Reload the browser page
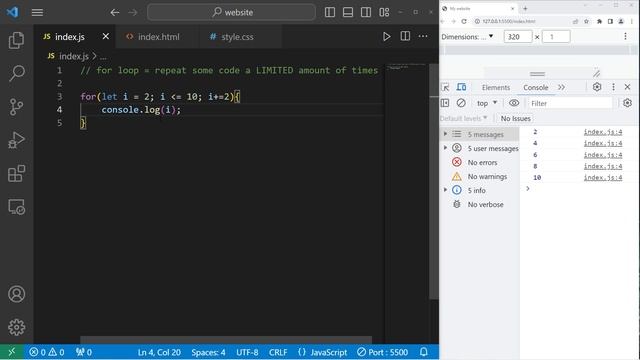Image resolution: width=640 pixels, height=360 pixels. (464, 21)
